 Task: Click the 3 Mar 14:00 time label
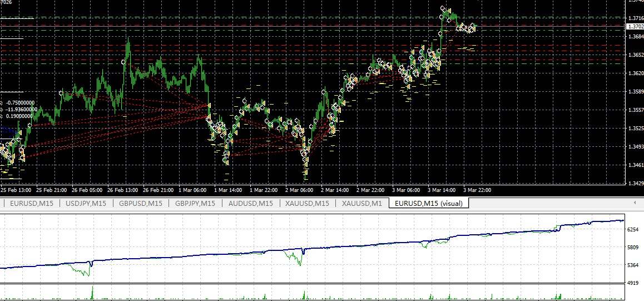click(x=442, y=190)
